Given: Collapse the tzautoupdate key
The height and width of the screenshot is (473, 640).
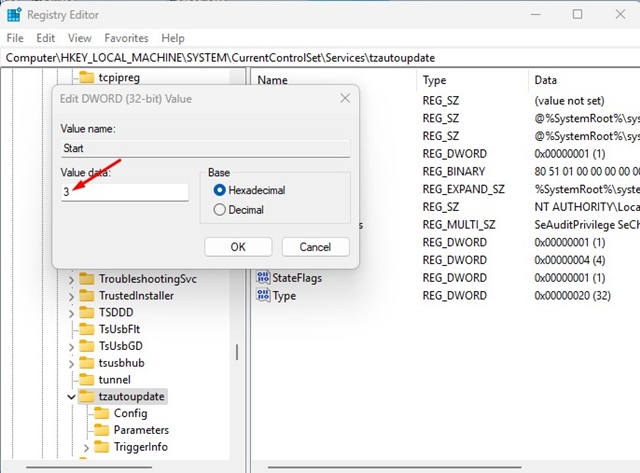Looking at the screenshot, I should point(71,397).
